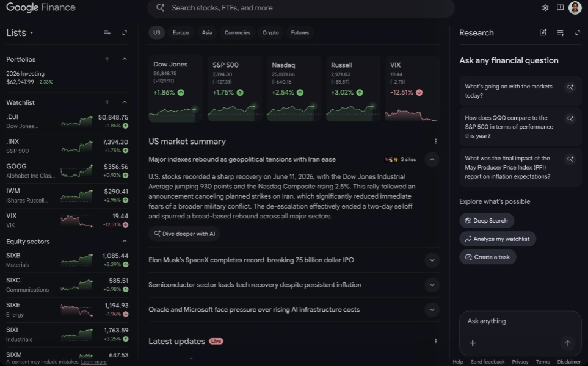Select the .INX watchlist row
588x366 pixels.
pyautogui.click(x=67, y=146)
